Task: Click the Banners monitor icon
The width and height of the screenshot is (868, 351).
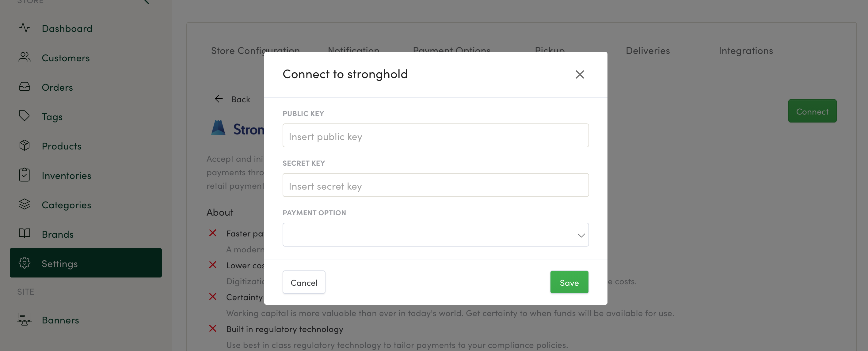Action: [x=24, y=319]
